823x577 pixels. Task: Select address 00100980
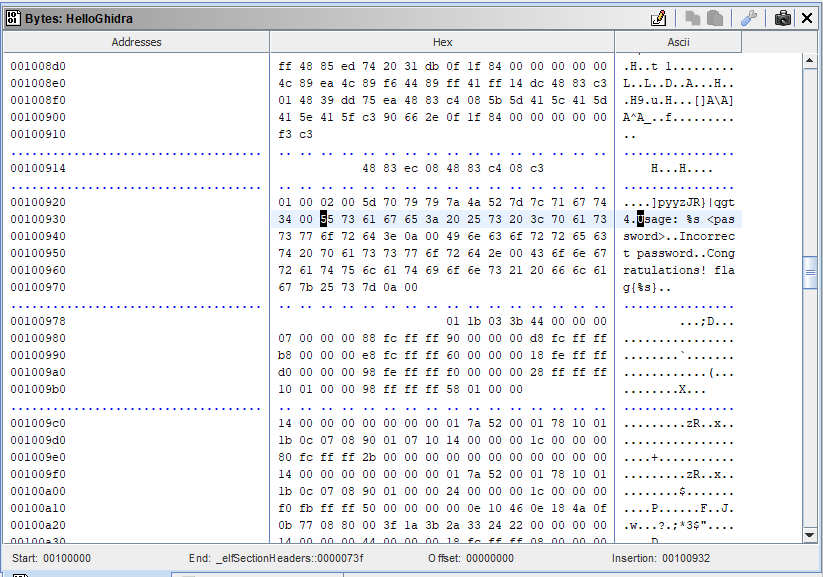pyautogui.click(x=38, y=338)
